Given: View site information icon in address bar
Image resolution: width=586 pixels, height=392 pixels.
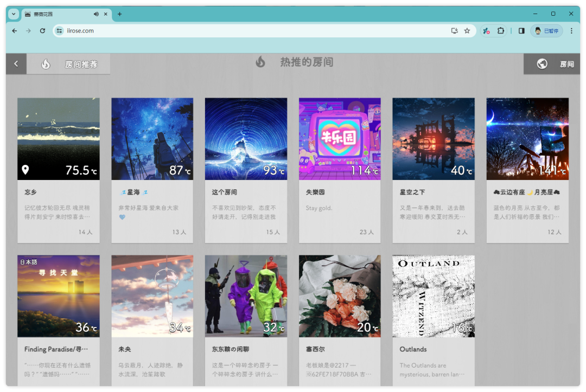Looking at the screenshot, I should (60, 30).
